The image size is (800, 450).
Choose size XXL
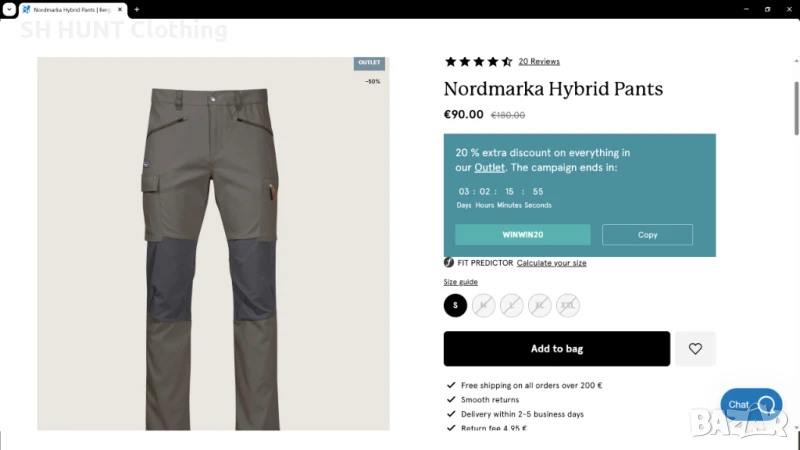click(567, 305)
